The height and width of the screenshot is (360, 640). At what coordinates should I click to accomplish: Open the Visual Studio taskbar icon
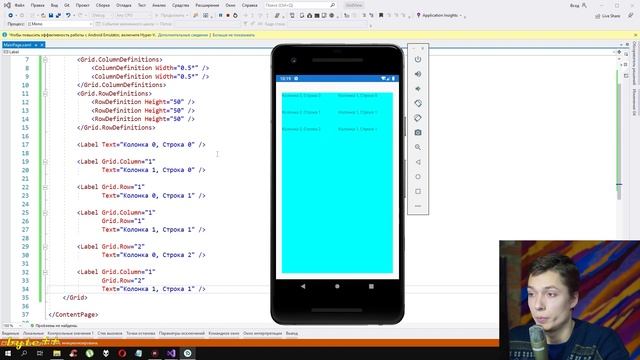(x=171, y=353)
